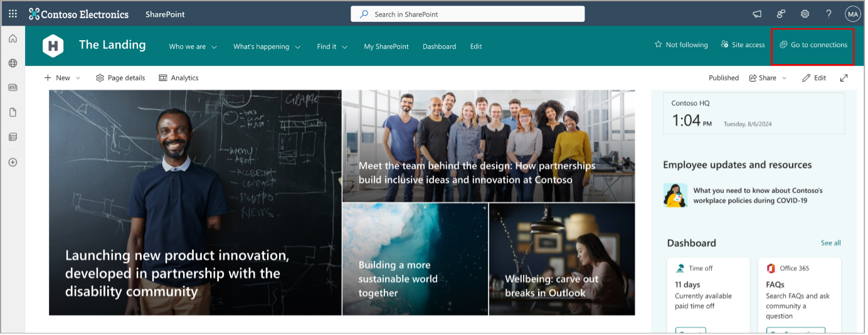This screenshot has width=868, height=335.
Task: Open My files icon in left rail
Action: point(13,112)
